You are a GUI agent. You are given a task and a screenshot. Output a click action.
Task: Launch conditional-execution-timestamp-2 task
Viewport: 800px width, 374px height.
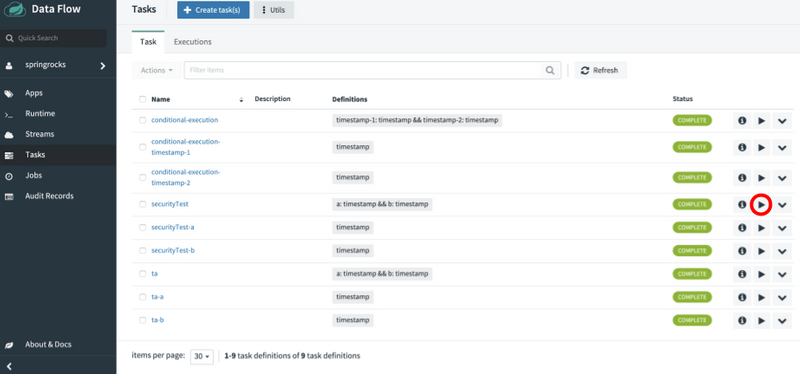click(x=761, y=178)
